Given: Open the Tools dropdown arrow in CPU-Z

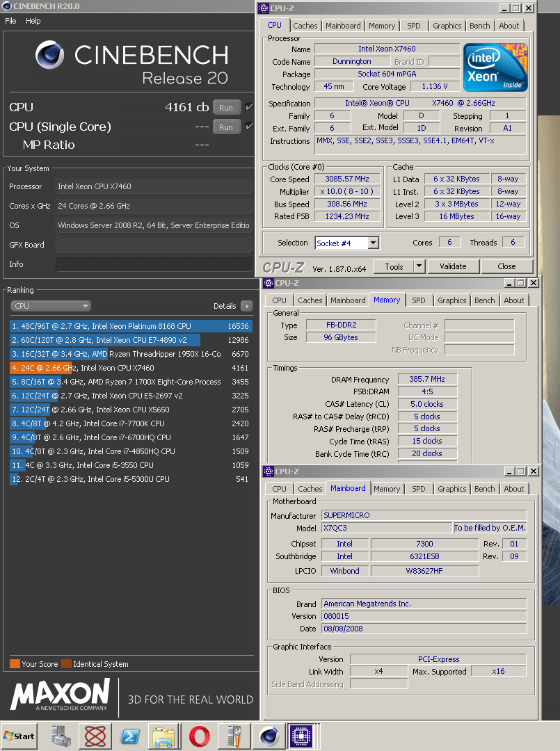Looking at the screenshot, I should [419, 266].
